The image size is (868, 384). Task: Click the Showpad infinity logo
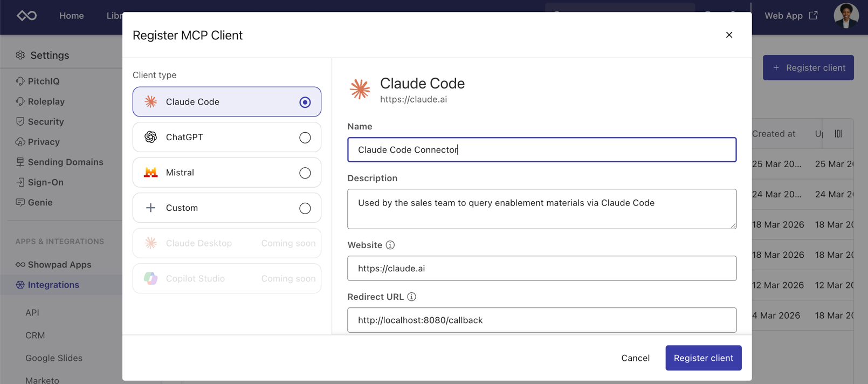tap(26, 16)
